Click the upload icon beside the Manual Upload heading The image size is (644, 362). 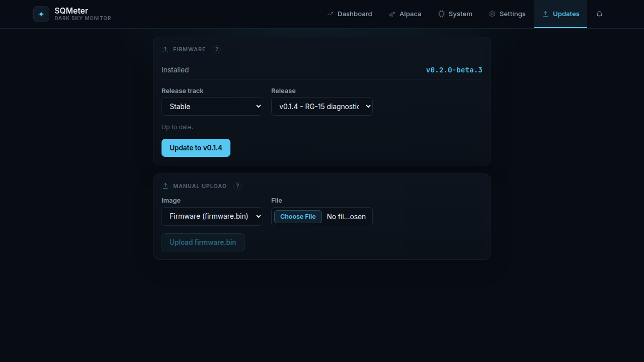point(165,186)
